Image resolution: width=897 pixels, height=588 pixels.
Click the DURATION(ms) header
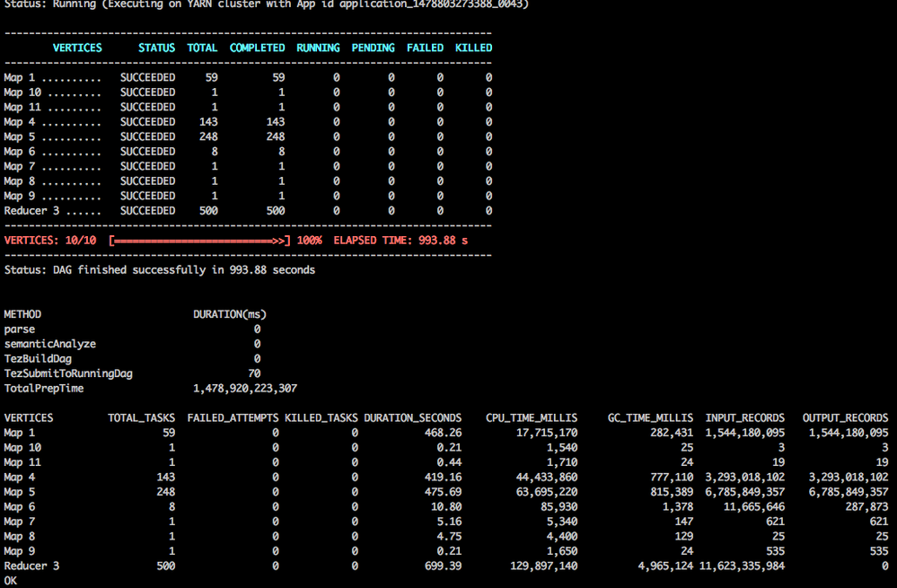point(229,314)
